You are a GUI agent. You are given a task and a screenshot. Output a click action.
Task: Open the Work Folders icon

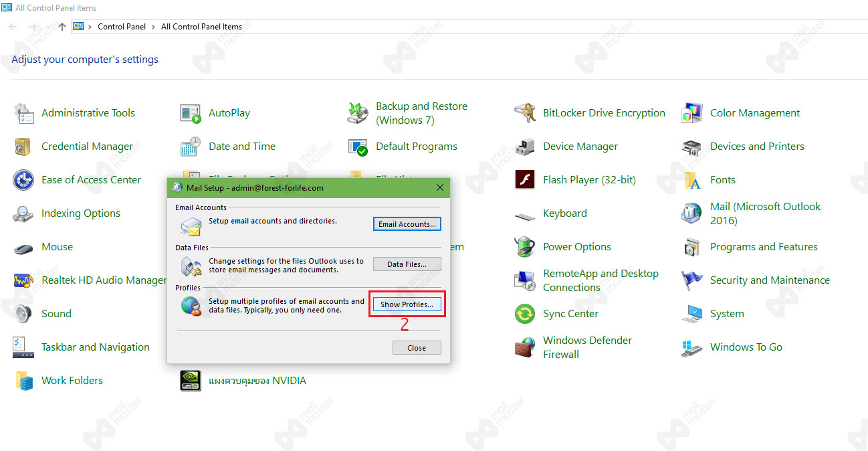[x=23, y=381]
